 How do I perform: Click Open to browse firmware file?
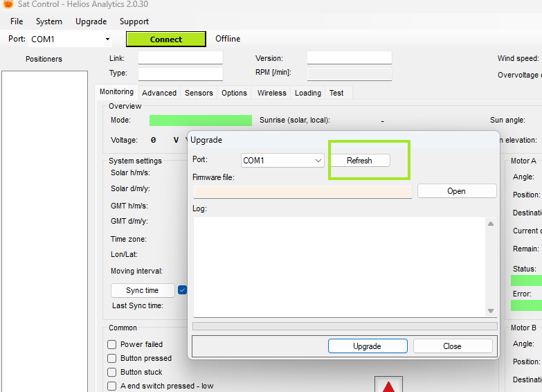pyautogui.click(x=457, y=191)
